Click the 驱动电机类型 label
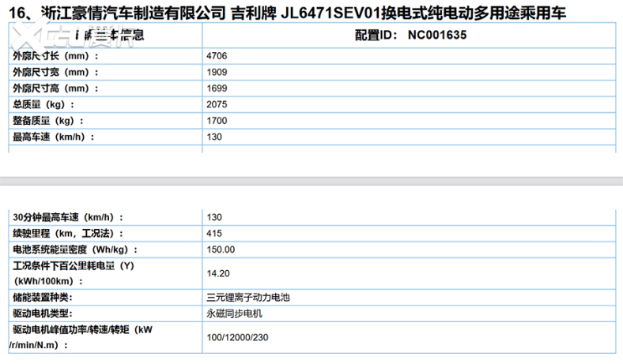Viewport: 623px width, 364px height. point(43,313)
